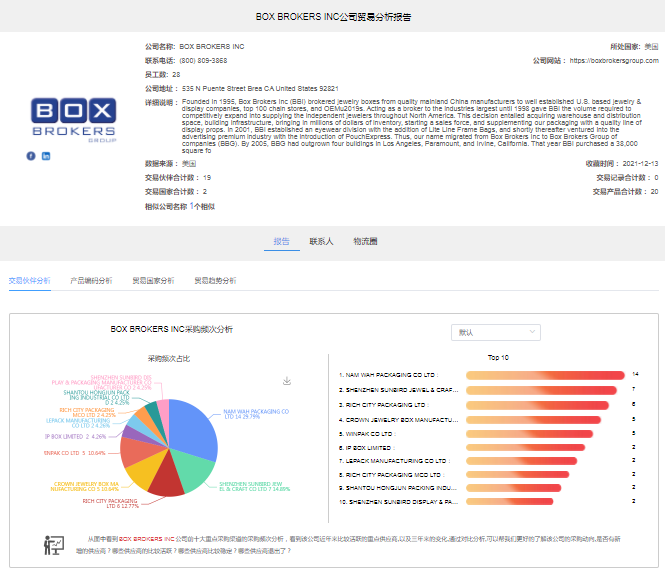Click the RICH CITY PACKAGING LTD bar
The image size is (665, 569).
point(537,405)
